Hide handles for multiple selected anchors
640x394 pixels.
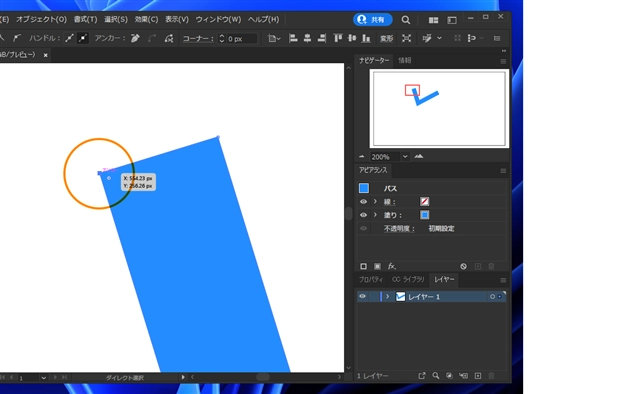[x=83, y=38]
